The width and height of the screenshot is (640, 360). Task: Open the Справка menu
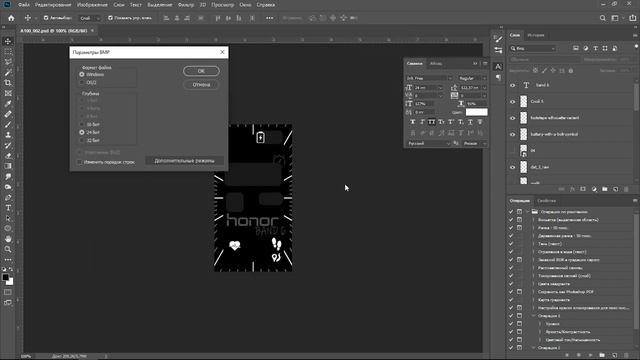[x=265, y=5]
